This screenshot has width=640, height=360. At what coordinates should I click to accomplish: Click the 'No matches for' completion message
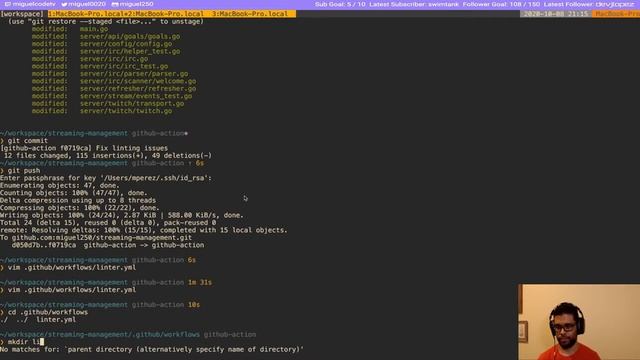[x=152, y=349]
